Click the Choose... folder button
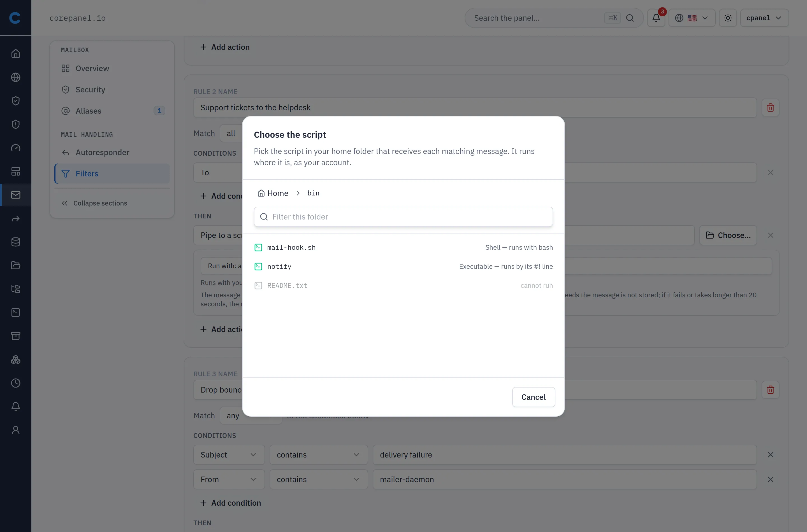Viewport: 807px width, 532px height. pyautogui.click(x=728, y=235)
